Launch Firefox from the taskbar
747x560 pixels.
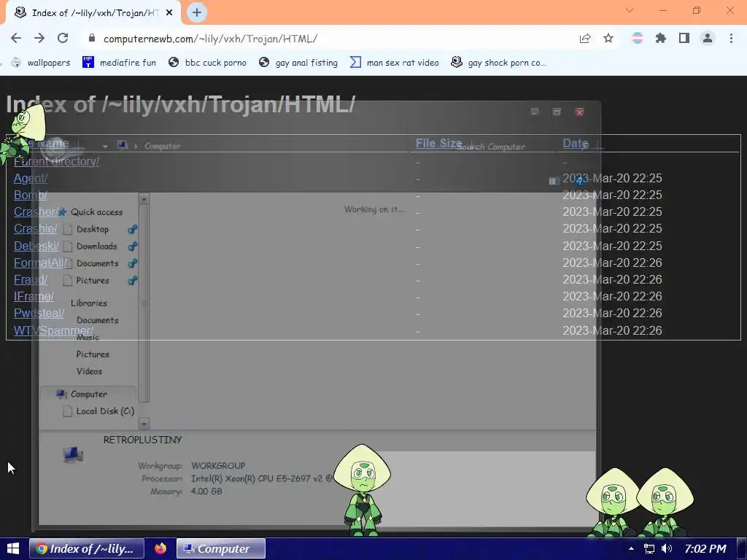tap(160, 548)
